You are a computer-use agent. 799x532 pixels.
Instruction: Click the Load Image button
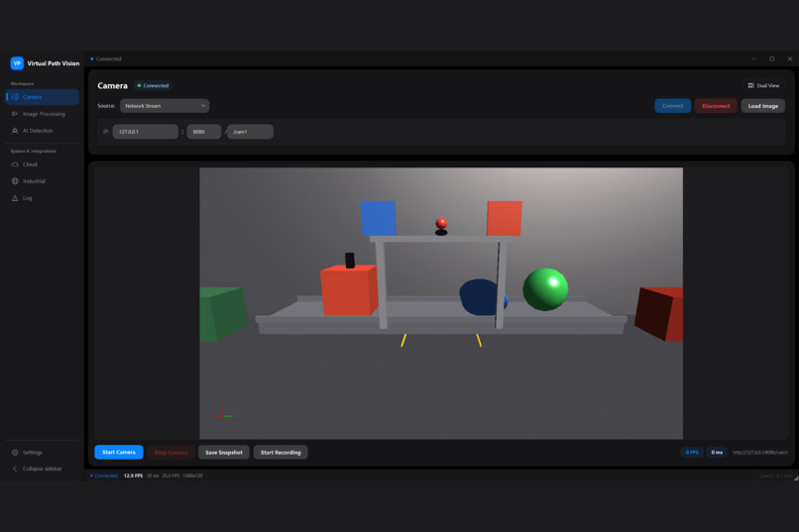763,106
